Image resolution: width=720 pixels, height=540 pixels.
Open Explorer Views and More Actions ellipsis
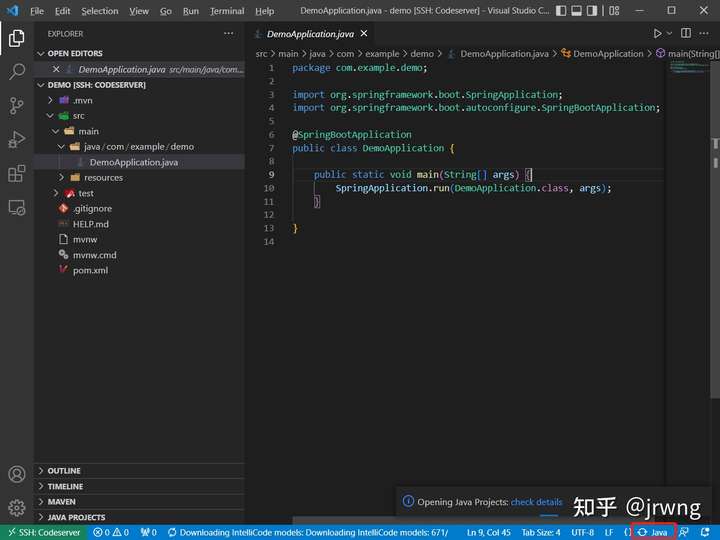[x=229, y=34]
